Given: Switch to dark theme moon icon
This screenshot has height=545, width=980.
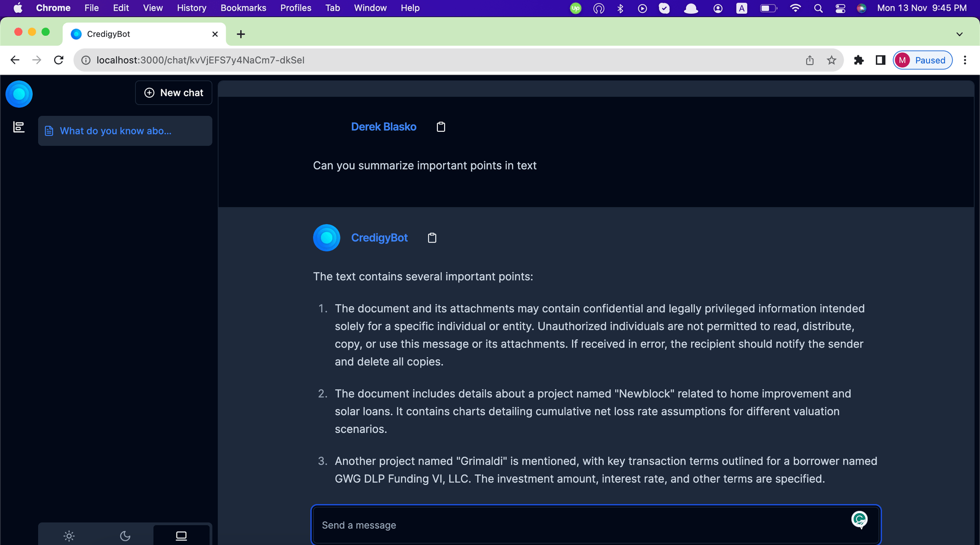Looking at the screenshot, I should [x=125, y=535].
